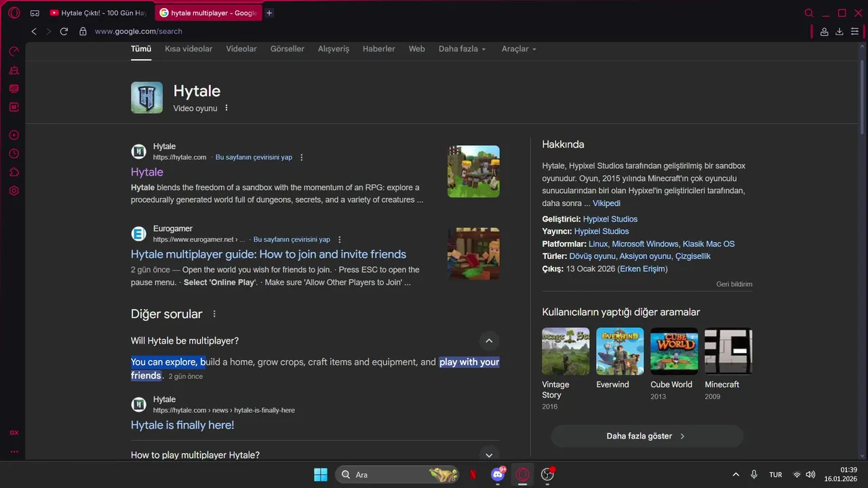Open 'Hytale multiplayer guide' Eurogamer link

click(269, 254)
